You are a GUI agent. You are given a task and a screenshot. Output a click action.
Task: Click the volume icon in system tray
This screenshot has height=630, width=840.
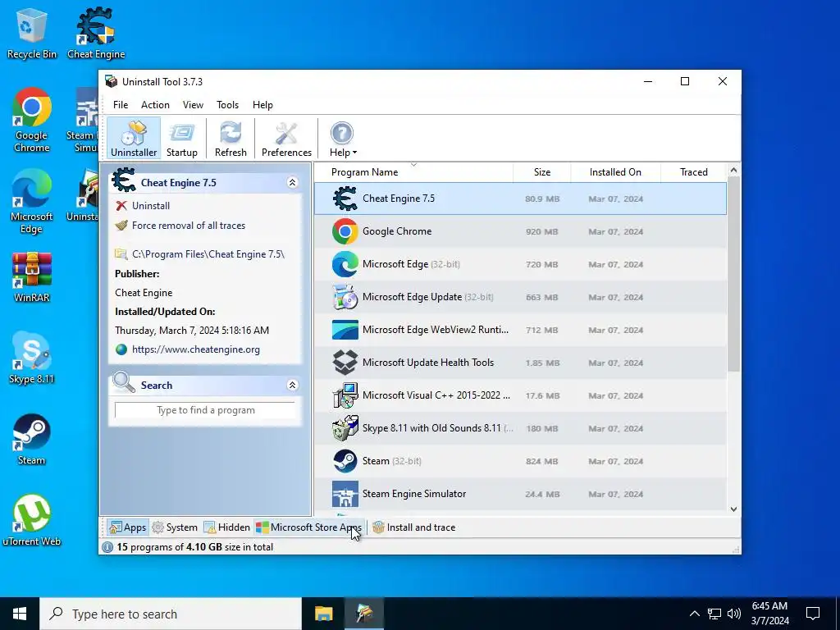[734, 614]
